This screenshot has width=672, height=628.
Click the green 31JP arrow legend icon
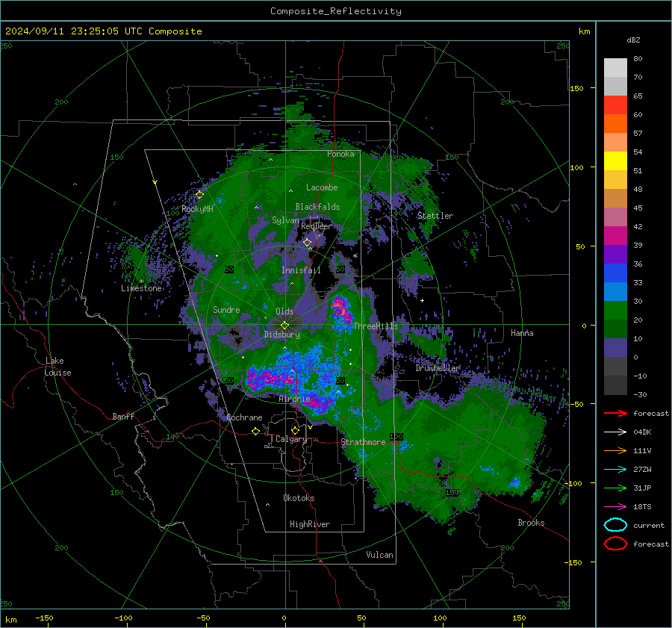[615, 488]
